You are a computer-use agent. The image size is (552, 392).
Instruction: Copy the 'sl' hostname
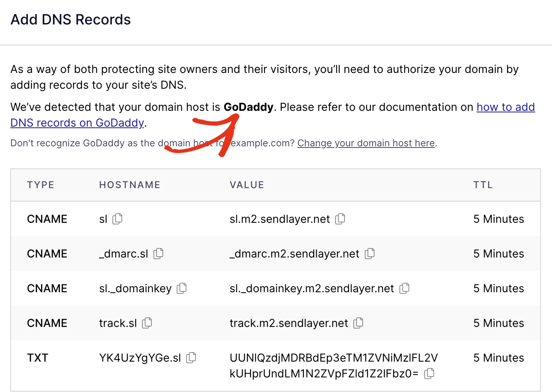pos(117,219)
